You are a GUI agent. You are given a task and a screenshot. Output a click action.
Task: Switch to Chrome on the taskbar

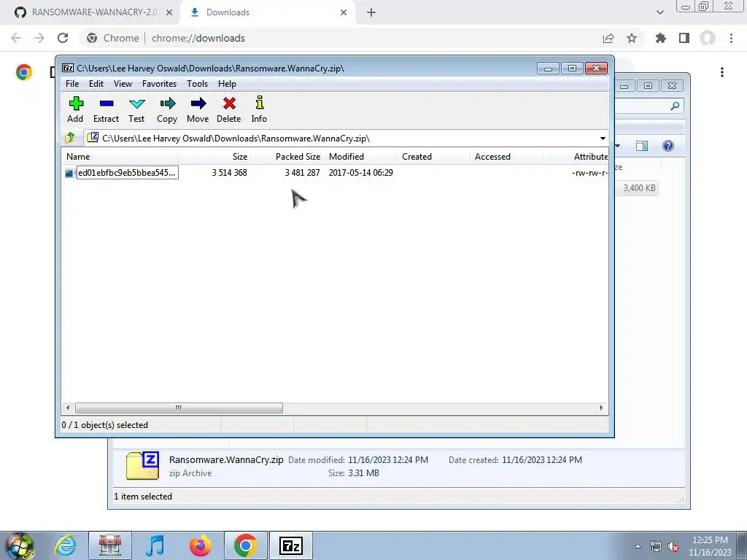click(x=245, y=545)
